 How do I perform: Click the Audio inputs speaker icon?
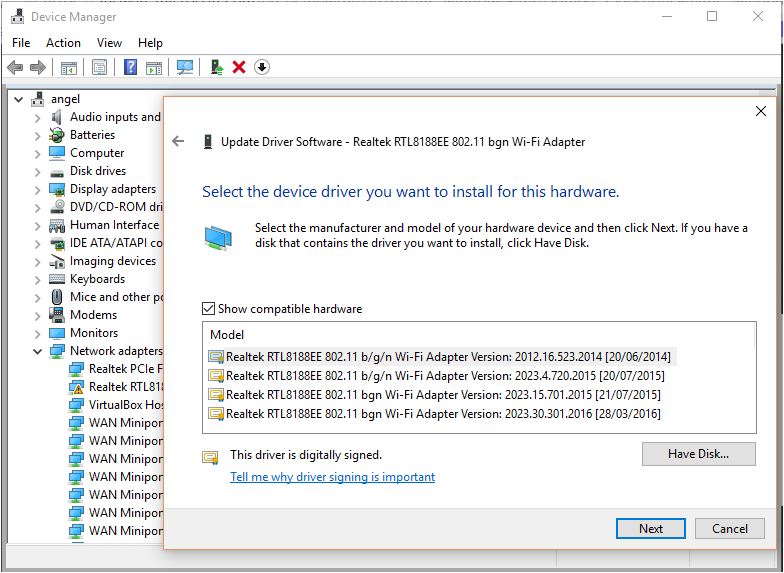pos(56,117)
